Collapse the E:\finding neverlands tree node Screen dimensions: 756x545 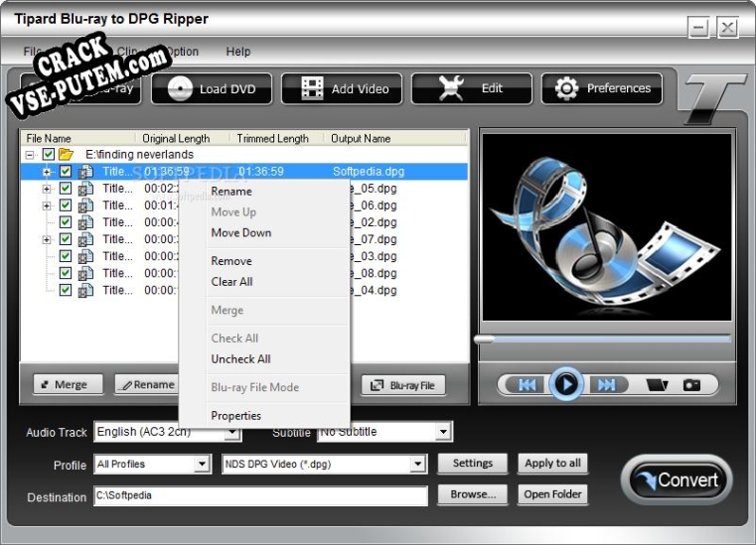30,155
